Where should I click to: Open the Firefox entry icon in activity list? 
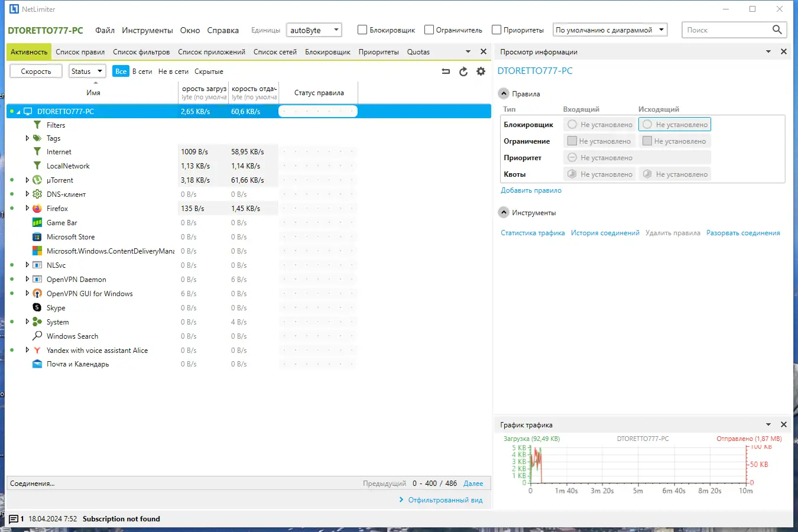(38, 208)
